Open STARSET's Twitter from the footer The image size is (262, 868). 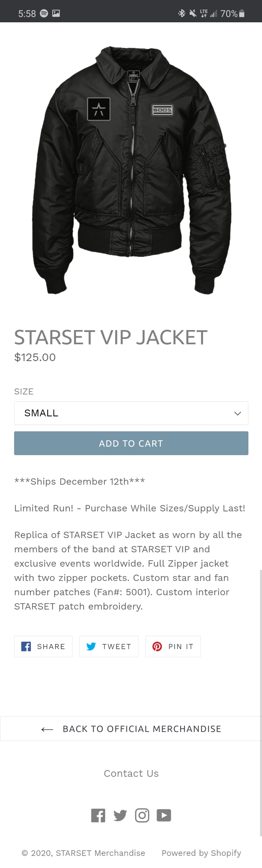coord(120,815)
